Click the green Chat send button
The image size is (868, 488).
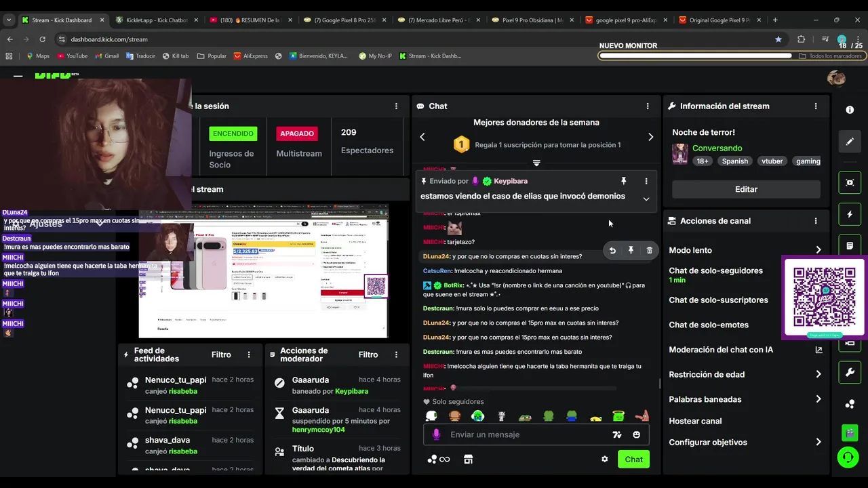(x=633, y=459)
